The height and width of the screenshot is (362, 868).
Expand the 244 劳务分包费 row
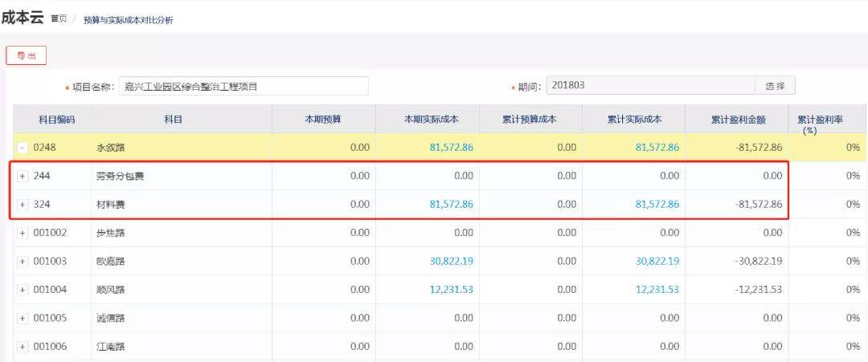pos(23,177)
